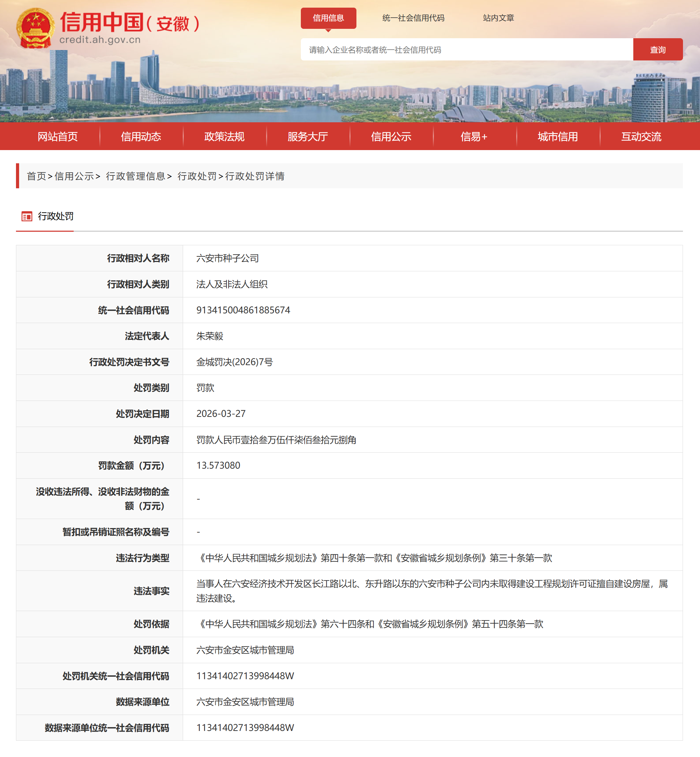Image resolution: width=700 pixels, height=757 pixels.
Task: Open 互动交流 navigation menu
Action: point(641,137)
